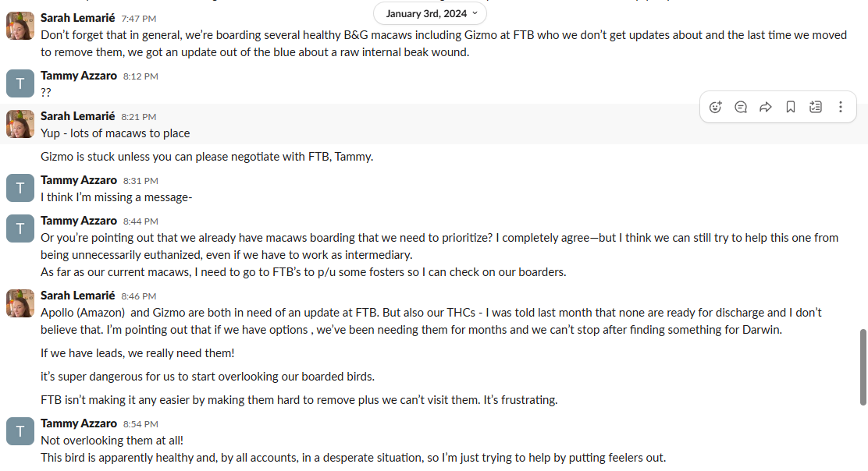Open the January 3rd, 2024 date dropdown

[x=430, y=13]
